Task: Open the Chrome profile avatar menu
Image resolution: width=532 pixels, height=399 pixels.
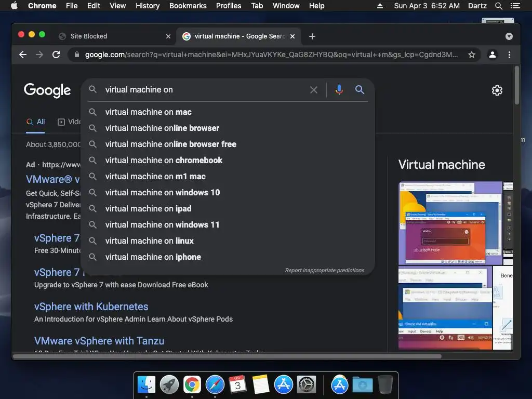Action: pos(493,55)
